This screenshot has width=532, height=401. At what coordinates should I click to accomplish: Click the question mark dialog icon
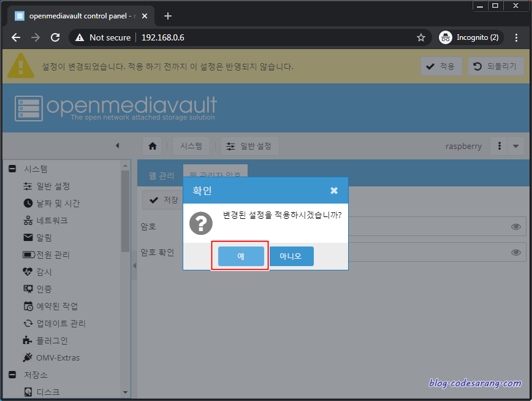pos(201,223)
